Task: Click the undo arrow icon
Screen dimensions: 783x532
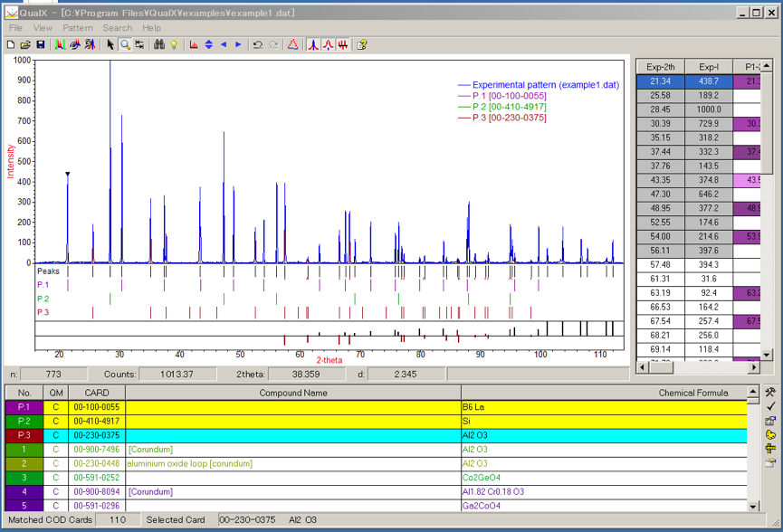Action: point(257,44)
